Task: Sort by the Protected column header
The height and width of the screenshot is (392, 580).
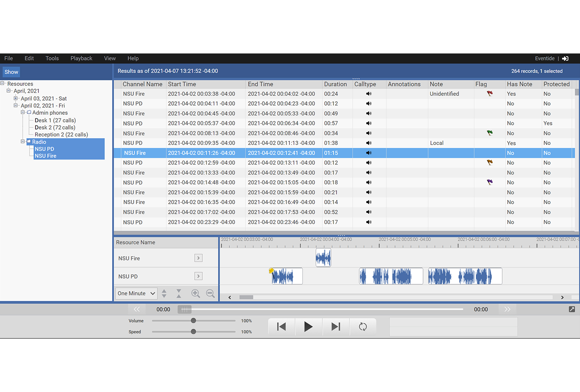Action: pyautogui.click(x=557, y=84)
